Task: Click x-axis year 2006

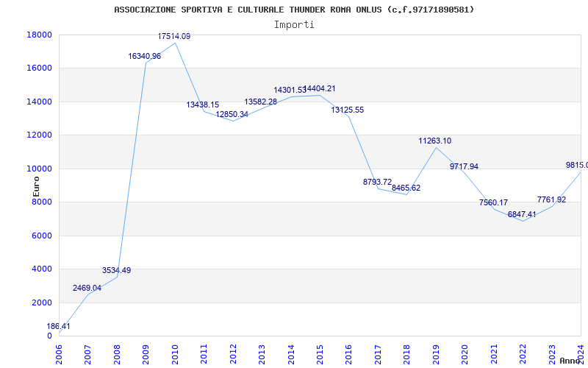Action: coord(59,354)
